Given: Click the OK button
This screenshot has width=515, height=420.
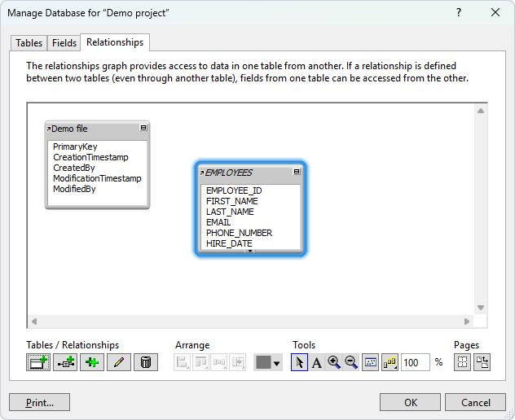Looking at the screenshot, I should [x=410, y=402].
